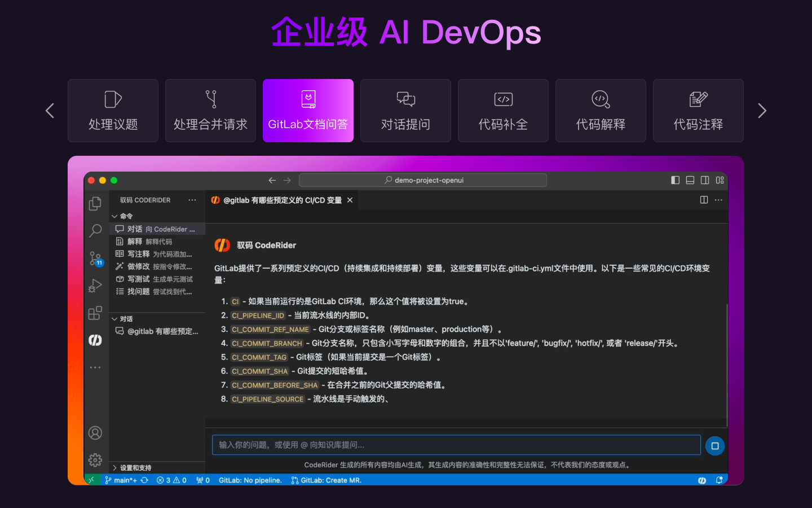
Task: Toggle the primary side bar layout icon
Action: pyautogui.click(x=675, y=180)
